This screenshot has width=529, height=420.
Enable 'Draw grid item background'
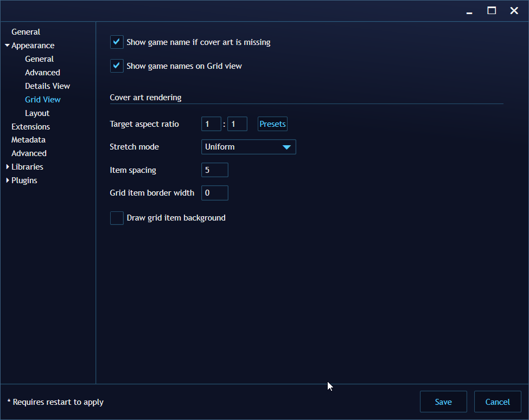[x=117, y=218]
